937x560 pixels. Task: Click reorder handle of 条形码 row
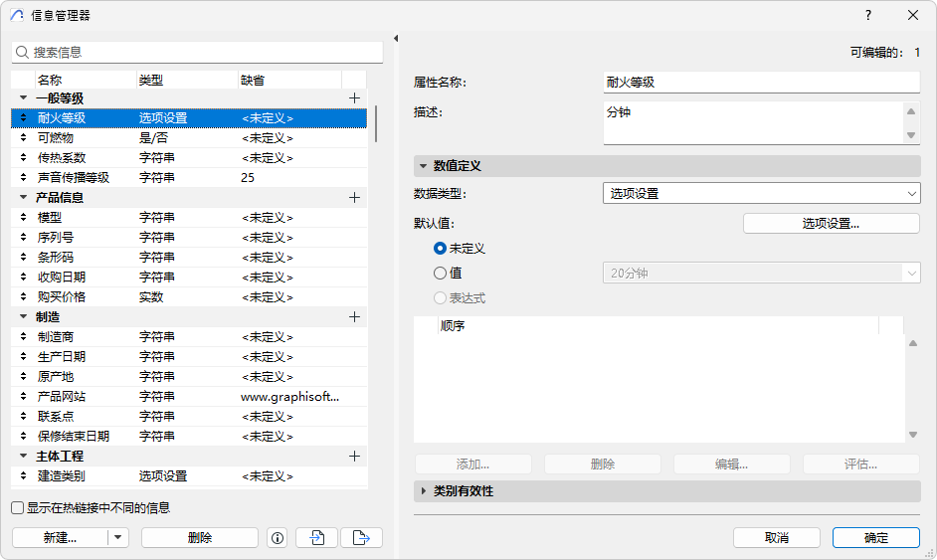click(x=23, y=257)
